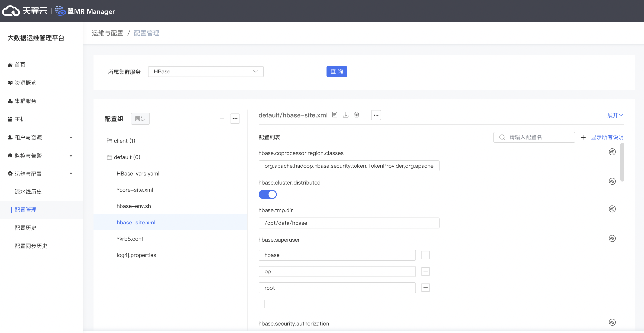
Task: Remove the hbase superuser entry
Action: click(425, 255)
